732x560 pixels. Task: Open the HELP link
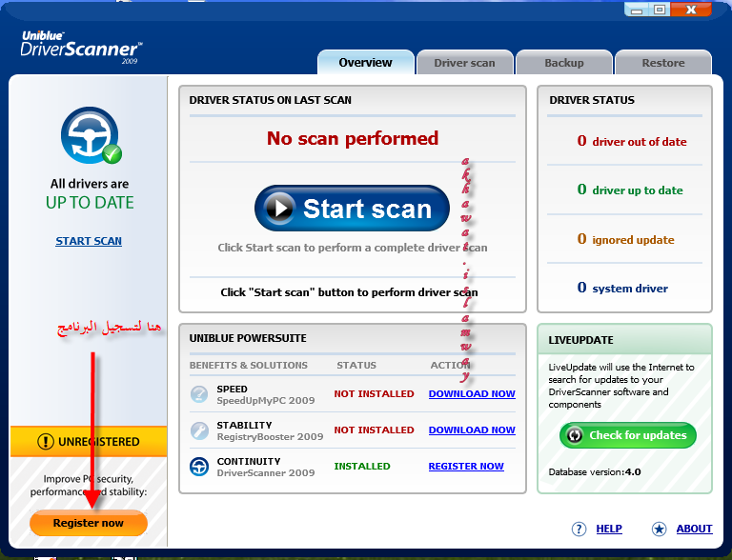tap(609, 529)
